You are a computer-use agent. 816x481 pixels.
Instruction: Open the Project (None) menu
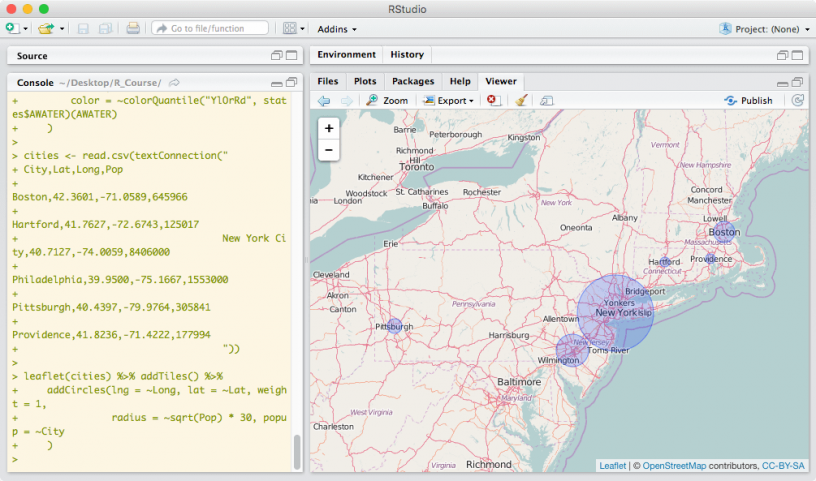click(765, 29)
